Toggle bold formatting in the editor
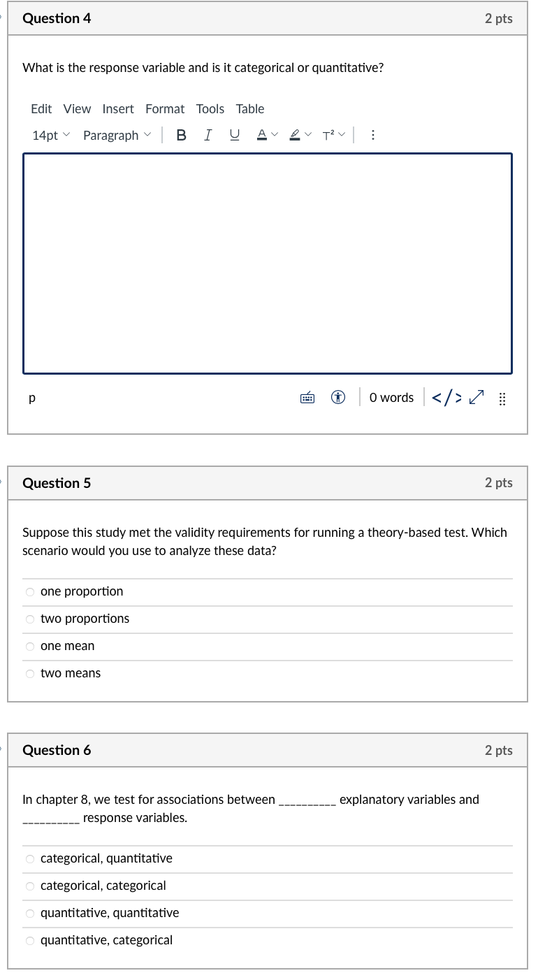The height and width of the screenshot is (980, 538). pyautogui.click(x=181, y=135)
